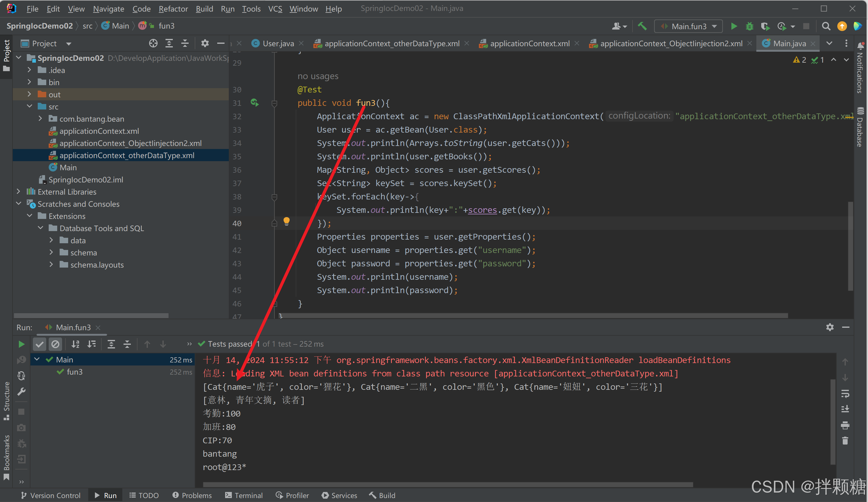Open the Problems tool window button
This screenshot has width=868, height=502.
[x=192, y=495]
